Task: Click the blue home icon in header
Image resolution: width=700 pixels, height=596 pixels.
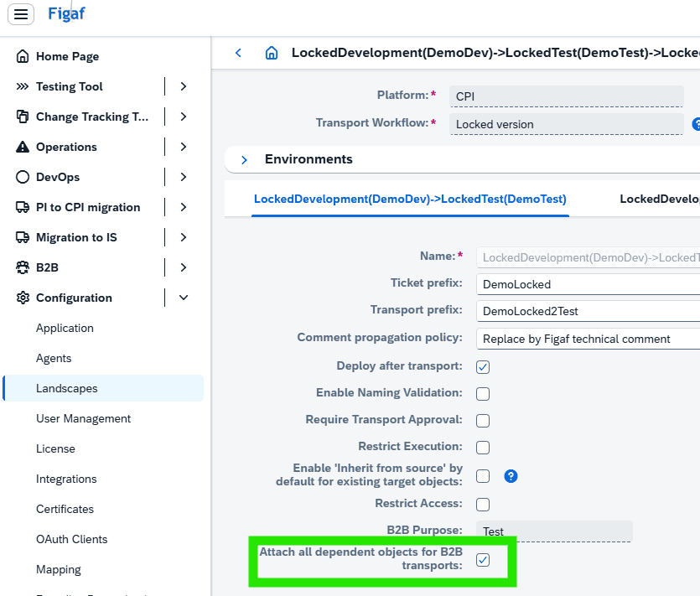Action: [x=272, y=53]
